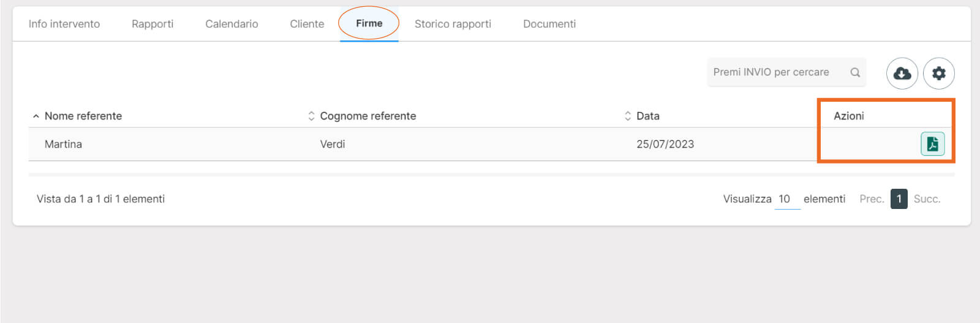Go to the Calendario tab
Viewport: 980px width, 323px height.
tap(232, 24)
